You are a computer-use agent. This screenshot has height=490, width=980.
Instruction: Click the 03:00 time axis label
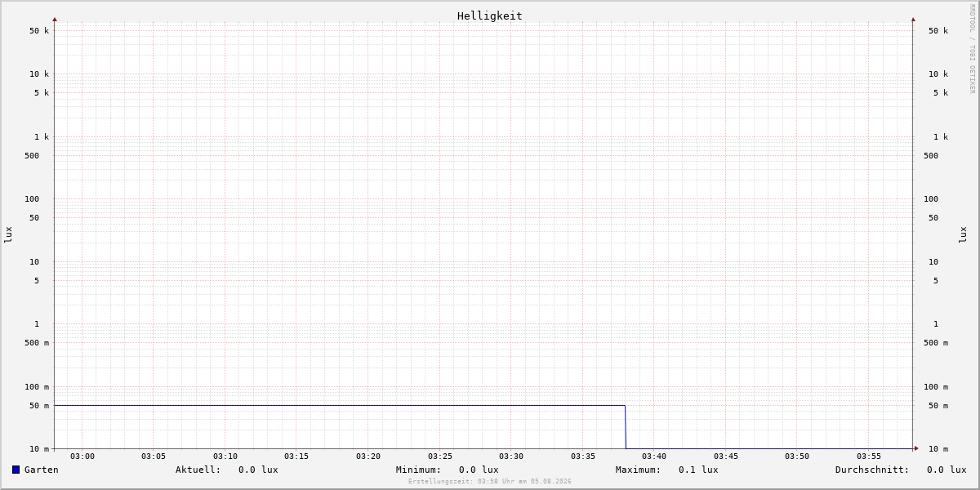pos(82,457)
